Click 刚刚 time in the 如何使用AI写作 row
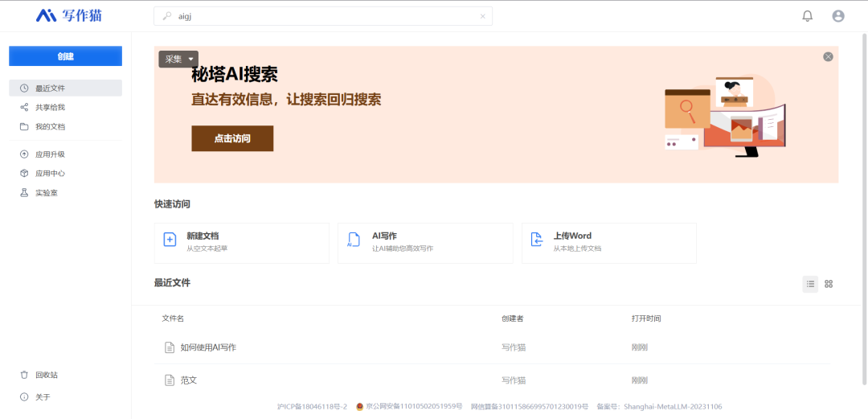Screen dimensions: 868x419 640,347
